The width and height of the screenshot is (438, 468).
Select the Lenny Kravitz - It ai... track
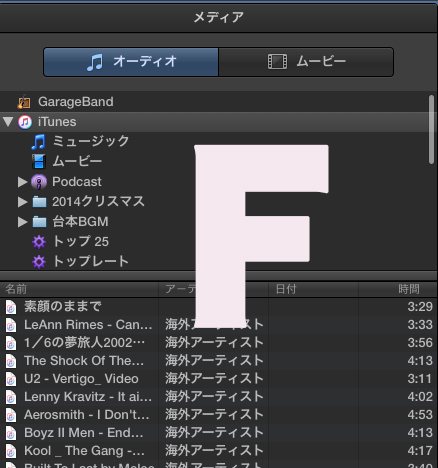pyautogui.click(x=88, y=397)
